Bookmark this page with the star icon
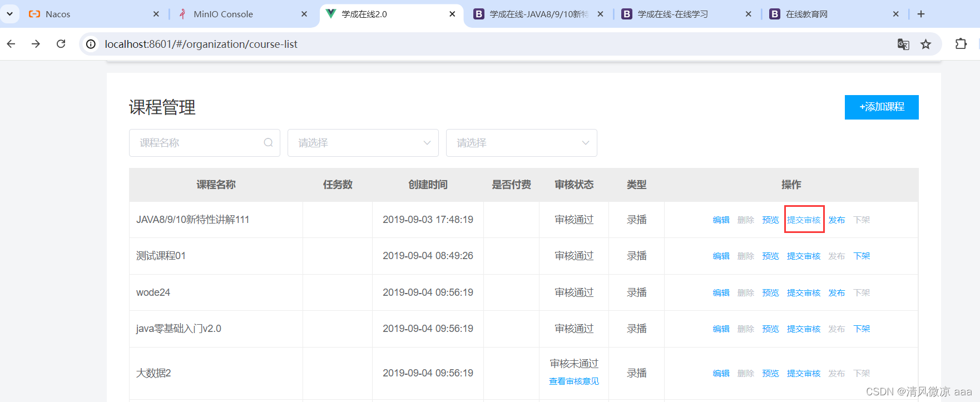Image resolution: width=980 pixels, height=402 pixels. click(x=925, y=44)
